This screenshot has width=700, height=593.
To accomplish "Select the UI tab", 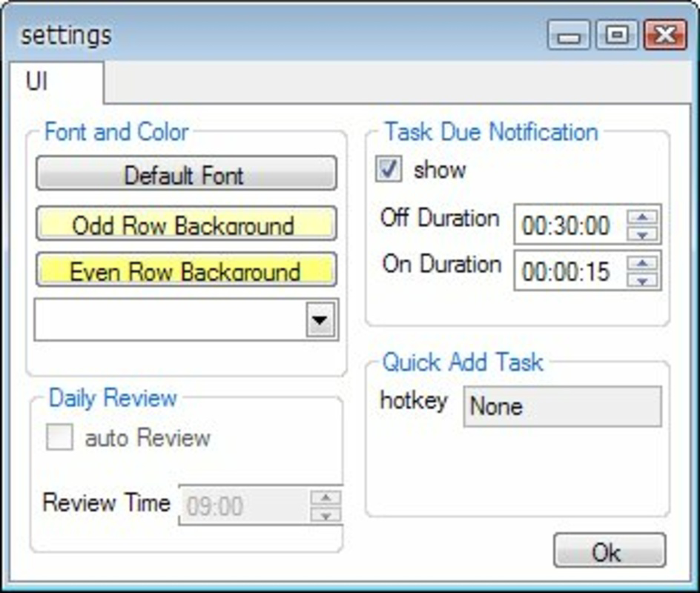I will (x=56, y=82).
